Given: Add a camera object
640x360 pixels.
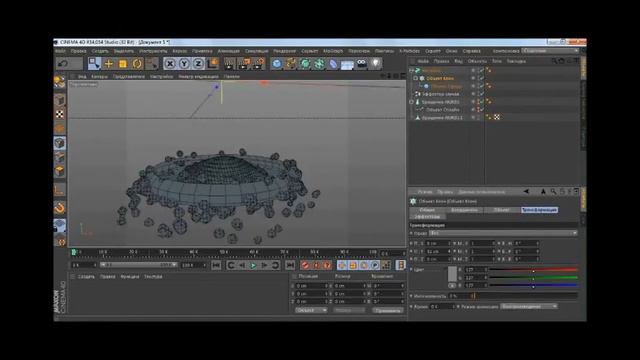Looking at the screenshot, I should (x=362, y=64).
